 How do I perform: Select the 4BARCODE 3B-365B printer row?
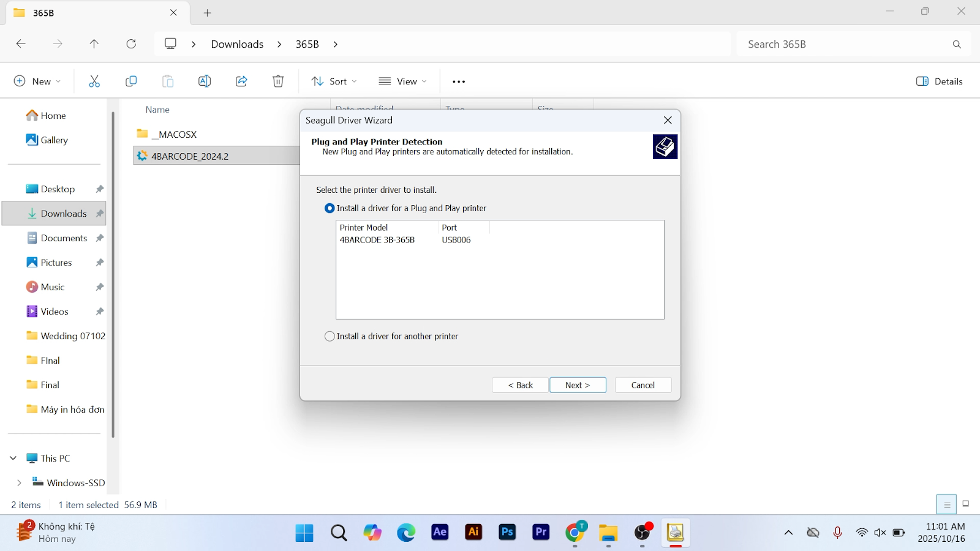[377, 240]
